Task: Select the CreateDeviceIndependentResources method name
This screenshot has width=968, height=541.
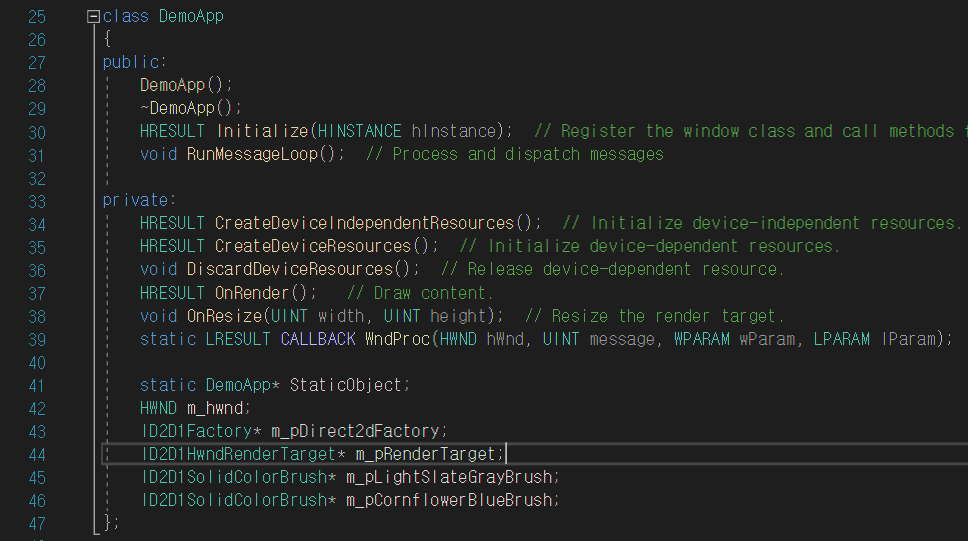Action: [364, 223]
